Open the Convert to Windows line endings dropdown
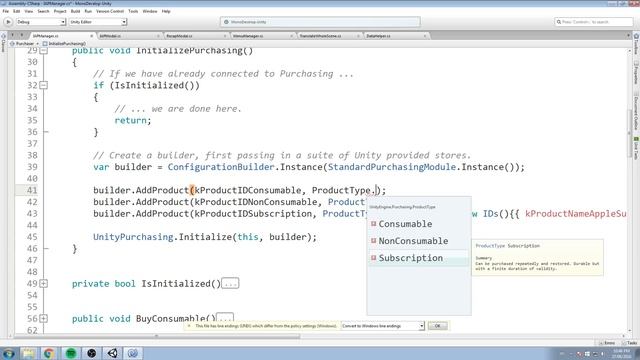Image resolution: width=640 pixels, height=360 pixels. pos(383,326)
